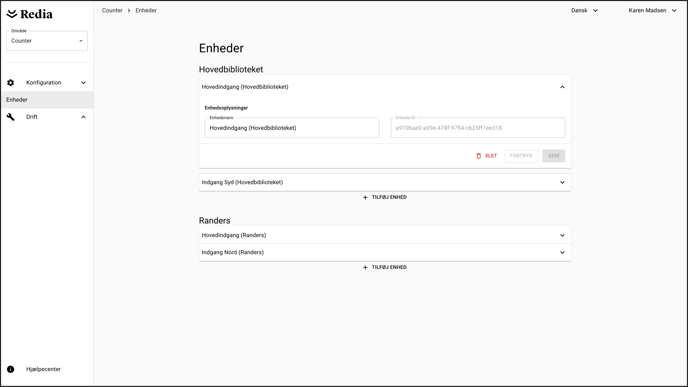Expand Hovedindgang (Randers) chevron
The image size is (688, 387).
point(562,235)
